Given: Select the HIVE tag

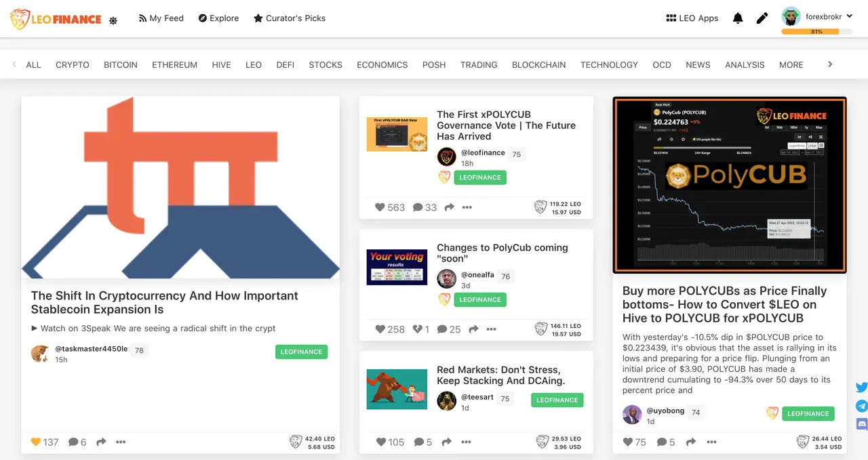Looking at the screenshot, I should click(x=221, y=65).
